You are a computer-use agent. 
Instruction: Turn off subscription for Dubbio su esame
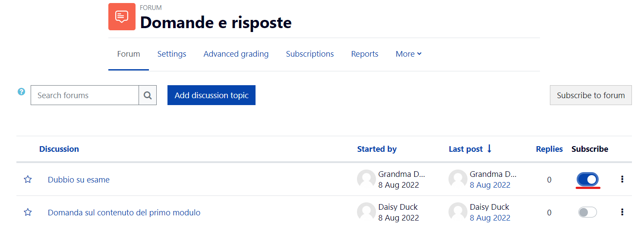(587, 179)
